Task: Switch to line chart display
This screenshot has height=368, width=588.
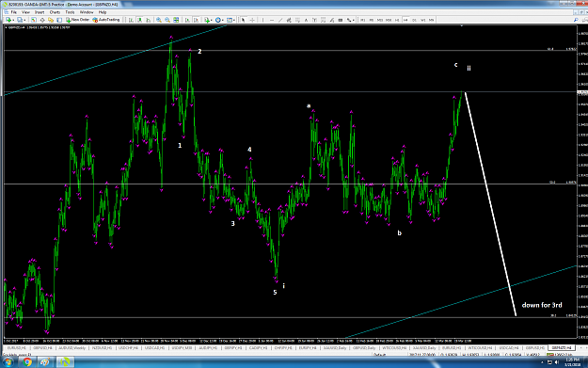Action: 148,20
